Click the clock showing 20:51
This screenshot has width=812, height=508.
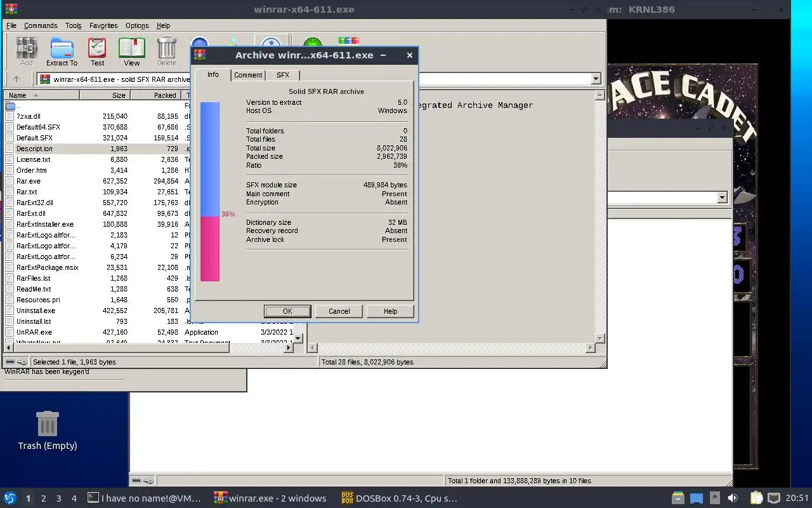797,498
